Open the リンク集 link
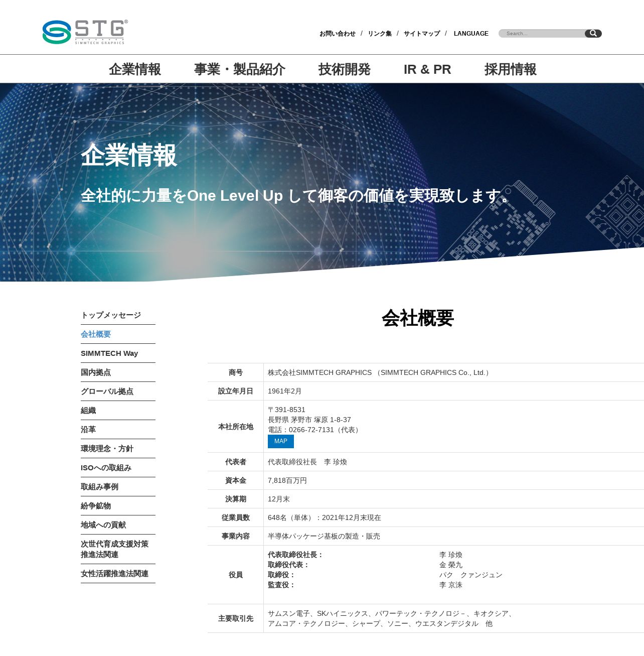The image size is (644, 656). point(380,34)
